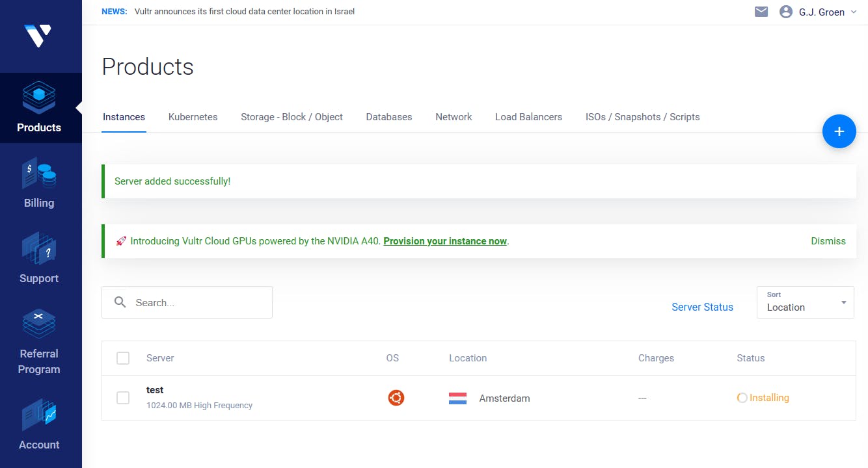The image size is (868, 468).
Task: Check the test server row checkbox
Action: pos(123,398)
